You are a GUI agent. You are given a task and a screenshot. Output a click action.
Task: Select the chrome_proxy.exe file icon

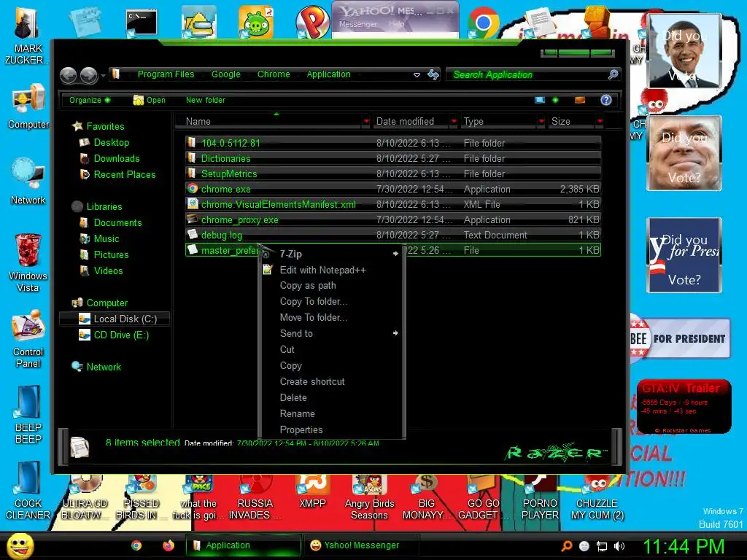pos(193,219)
